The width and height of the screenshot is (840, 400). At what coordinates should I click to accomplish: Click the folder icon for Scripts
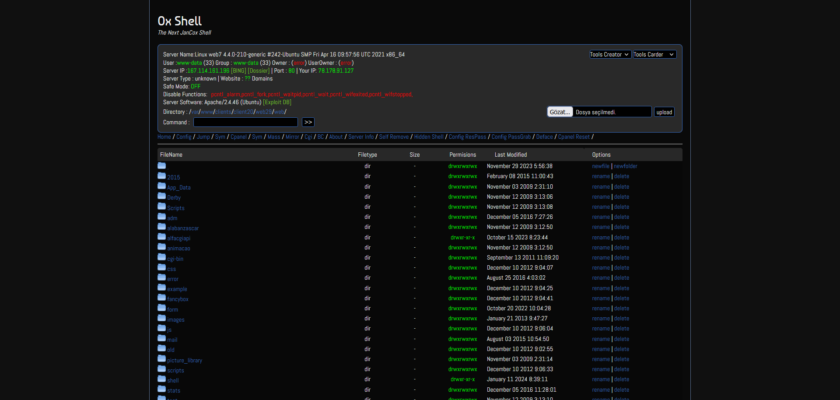tap(162, 206)
